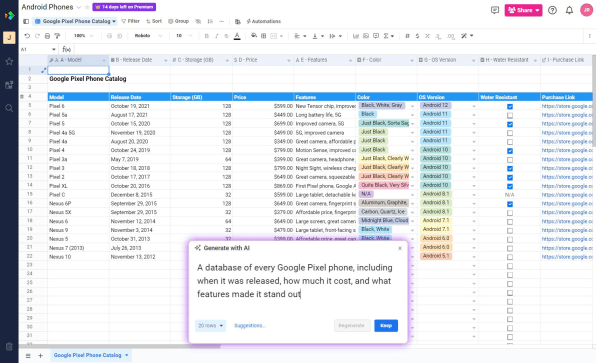Open the Filter menu
The width and height of the screenshot is (596, 363).
[x=130, y=21]
